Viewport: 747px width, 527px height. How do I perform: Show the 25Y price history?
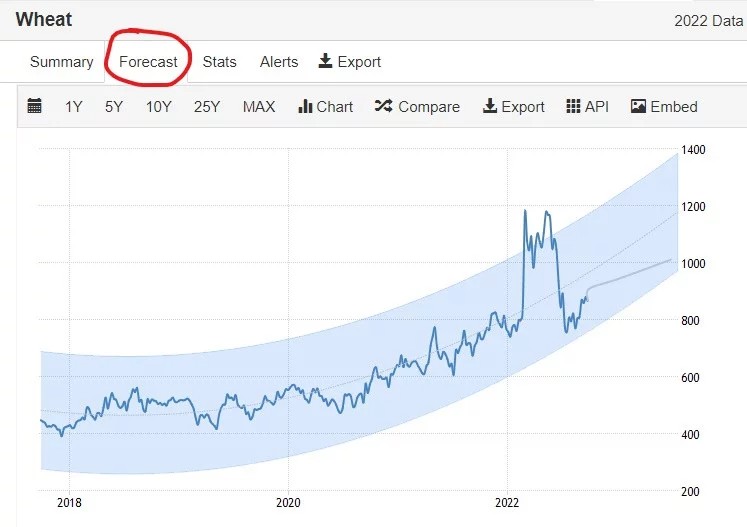207,107
